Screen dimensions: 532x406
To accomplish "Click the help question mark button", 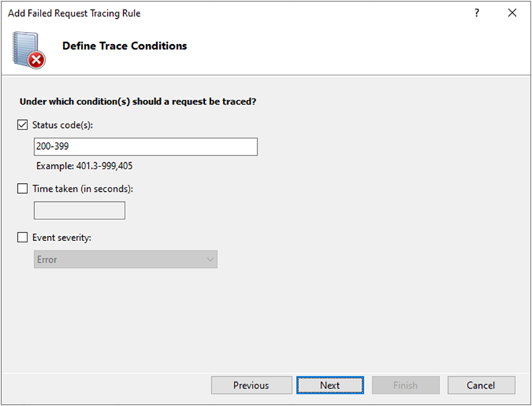I will point(476,13).
